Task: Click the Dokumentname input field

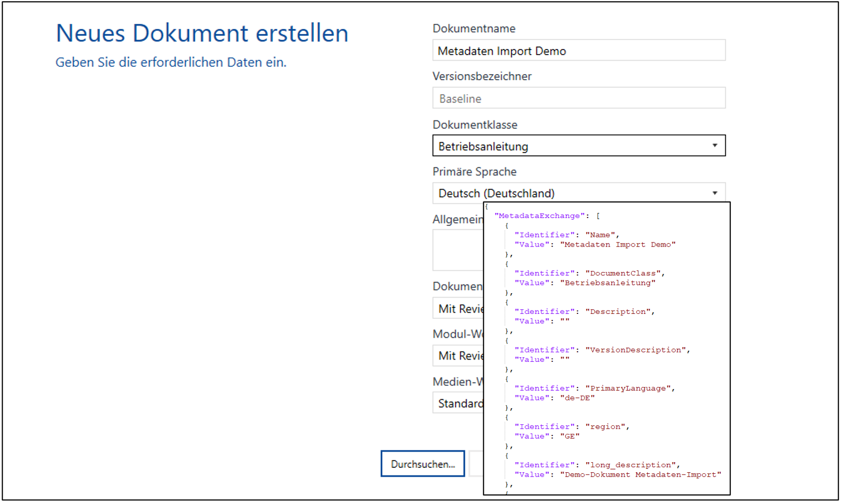Action: click(x=578, y=51)
